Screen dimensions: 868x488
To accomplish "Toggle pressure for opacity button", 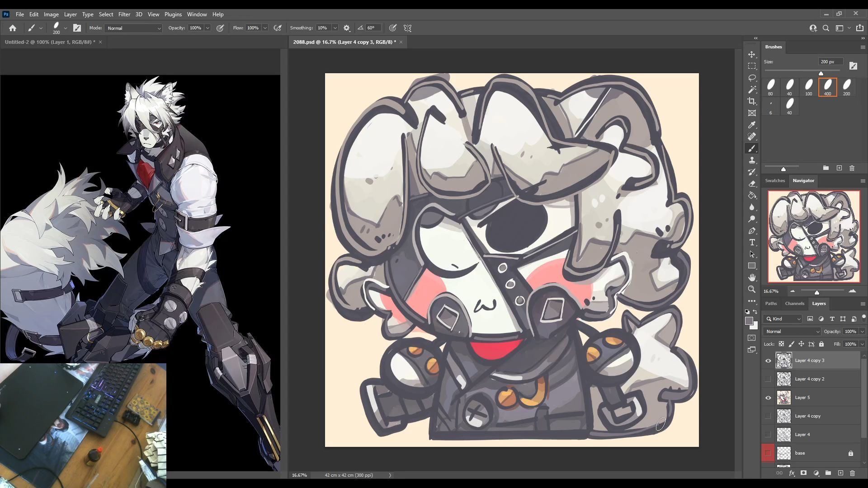I will coord(220,28).
